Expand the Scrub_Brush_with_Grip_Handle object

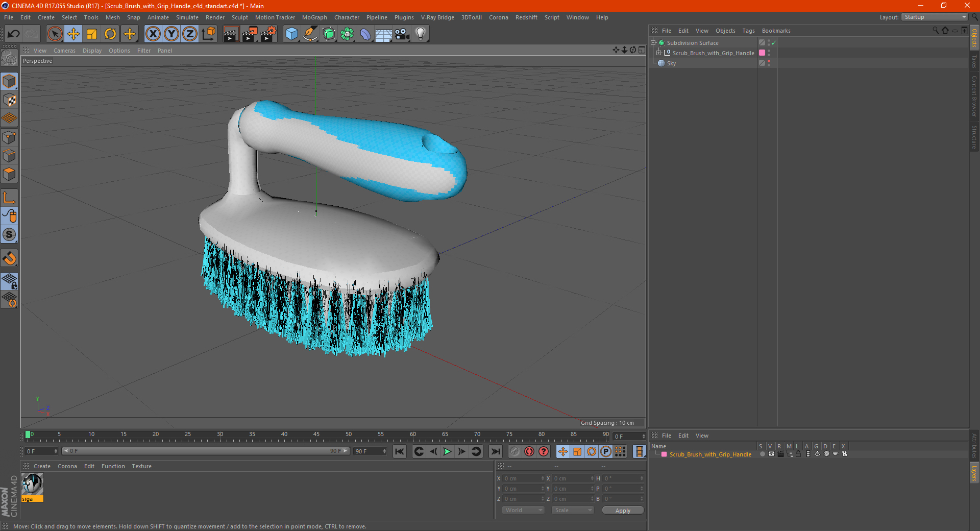pyautogui.click(x=659, y=53)
